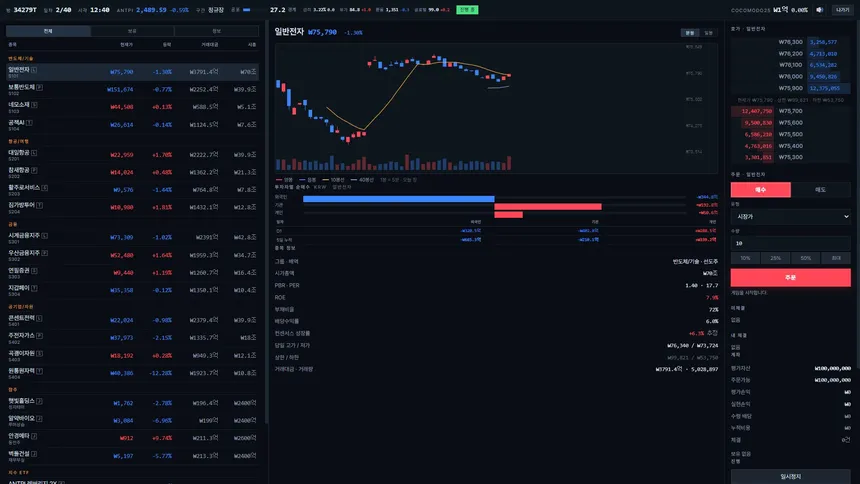Open the 시장가 order type dropdown

790,217
